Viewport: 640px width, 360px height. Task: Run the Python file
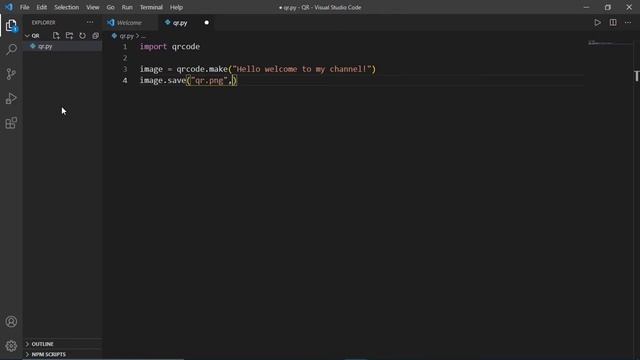[597, 22]
